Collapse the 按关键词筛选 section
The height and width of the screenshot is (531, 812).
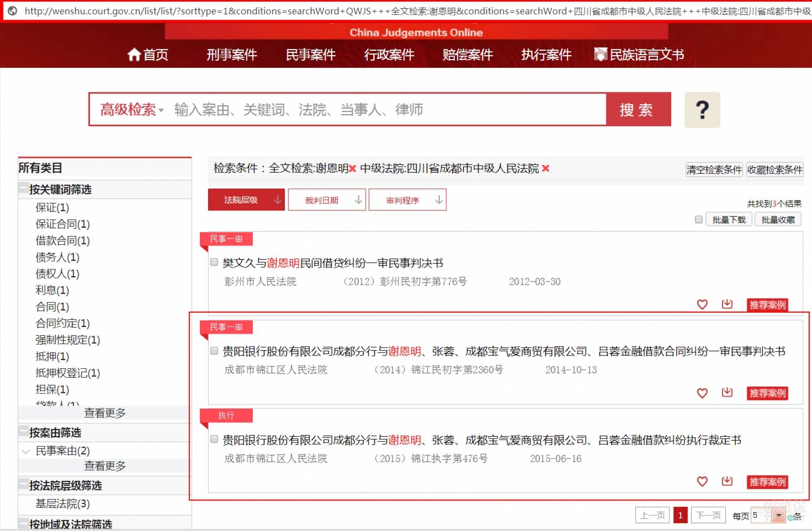tap(23, 189)
